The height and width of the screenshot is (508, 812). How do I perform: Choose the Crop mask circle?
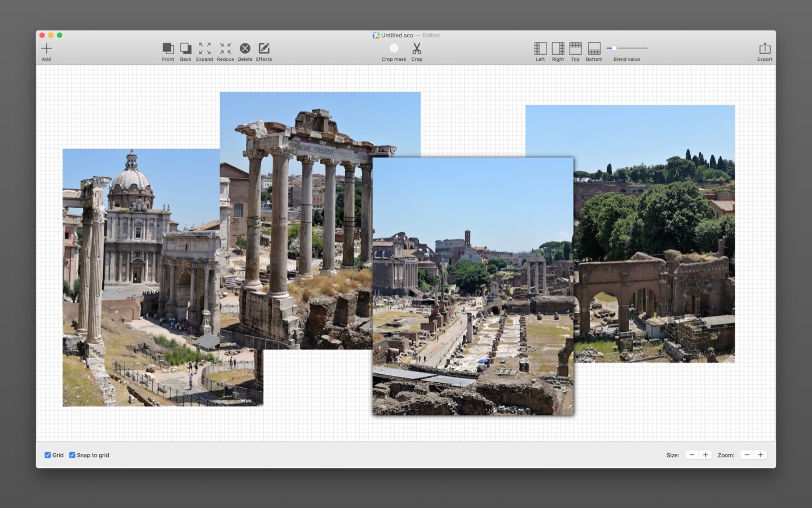(x=394, y=49)
